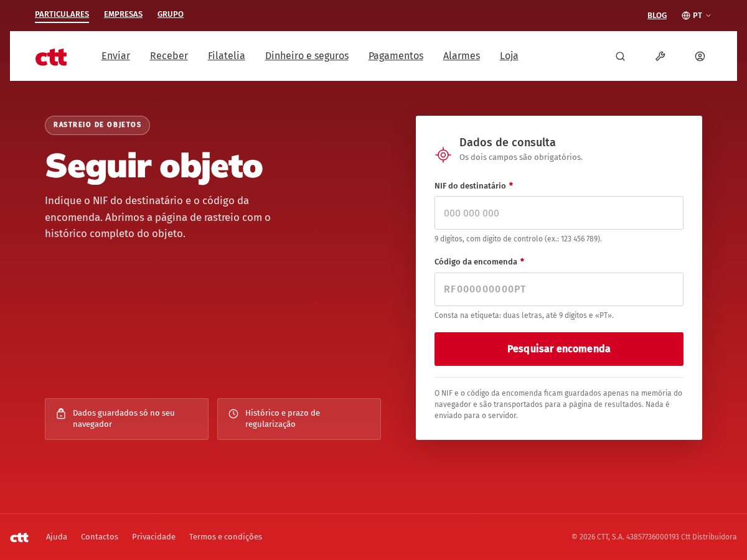
Task: Switch to the Empresas tab
Action: (123, 14)
